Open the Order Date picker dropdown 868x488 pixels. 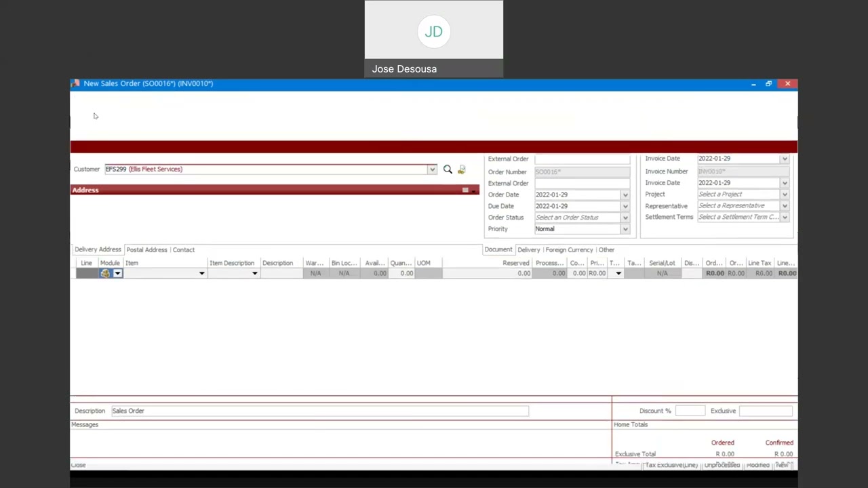tap(625, 195)
